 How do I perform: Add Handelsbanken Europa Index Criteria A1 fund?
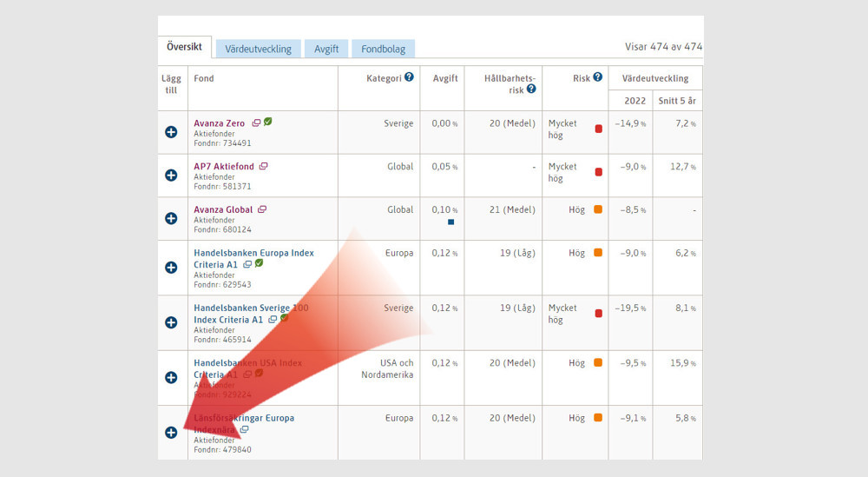[171, 268]
